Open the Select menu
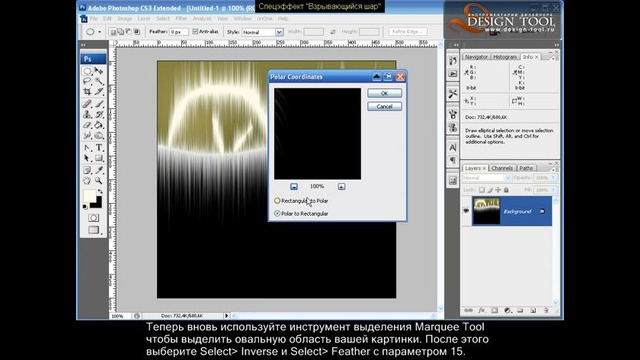Image resolution: width=640 pixels, height=360 pixels. coord(162,19)
